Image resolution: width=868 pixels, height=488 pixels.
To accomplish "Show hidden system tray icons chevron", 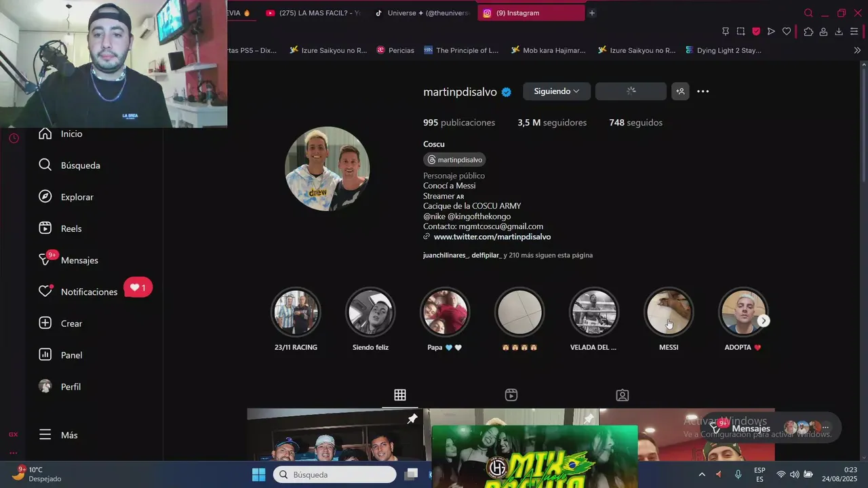I will pyautogui.click(x=702, y=474).
